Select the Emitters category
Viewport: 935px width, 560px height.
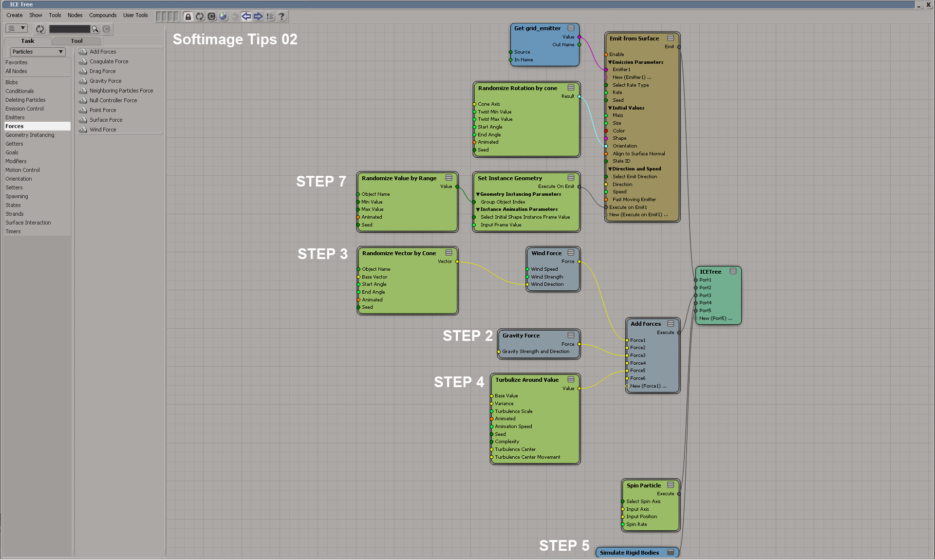(x=15, y=117)
